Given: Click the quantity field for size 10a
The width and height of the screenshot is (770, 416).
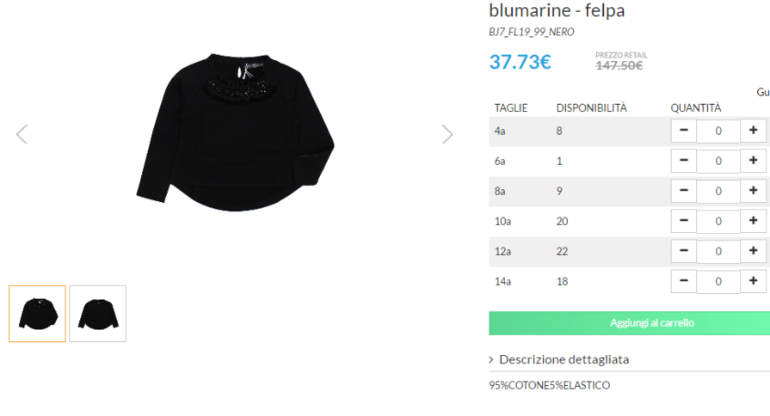Looking at the screenshot, I should pos(718,222).
